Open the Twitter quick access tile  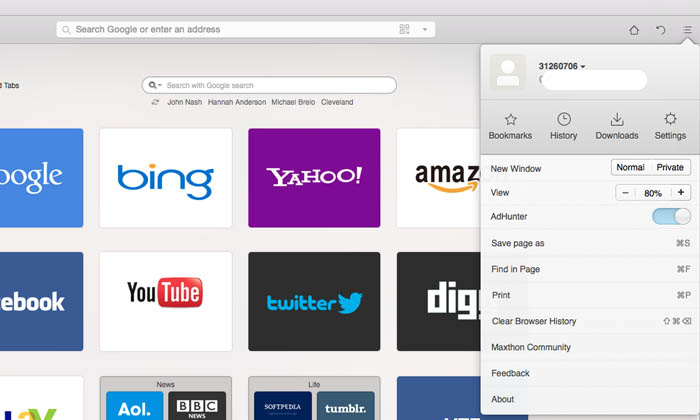(314, 301)
